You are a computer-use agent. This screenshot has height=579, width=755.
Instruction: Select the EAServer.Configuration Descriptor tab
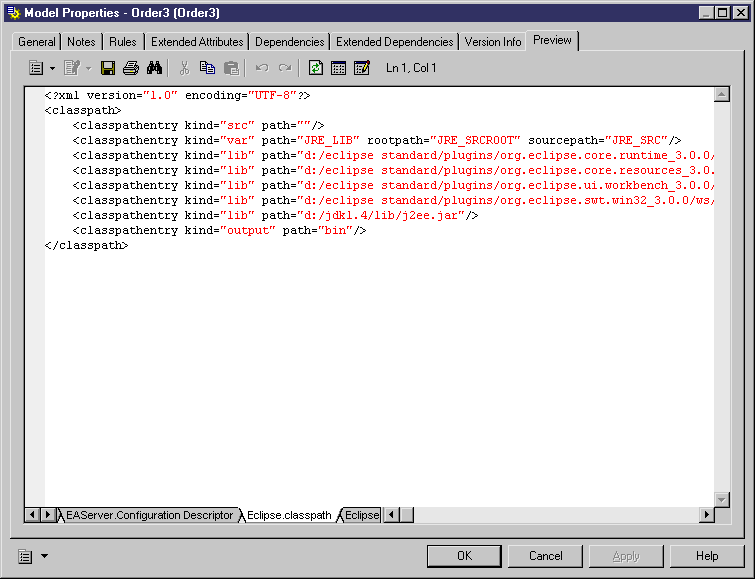(150, 515)
